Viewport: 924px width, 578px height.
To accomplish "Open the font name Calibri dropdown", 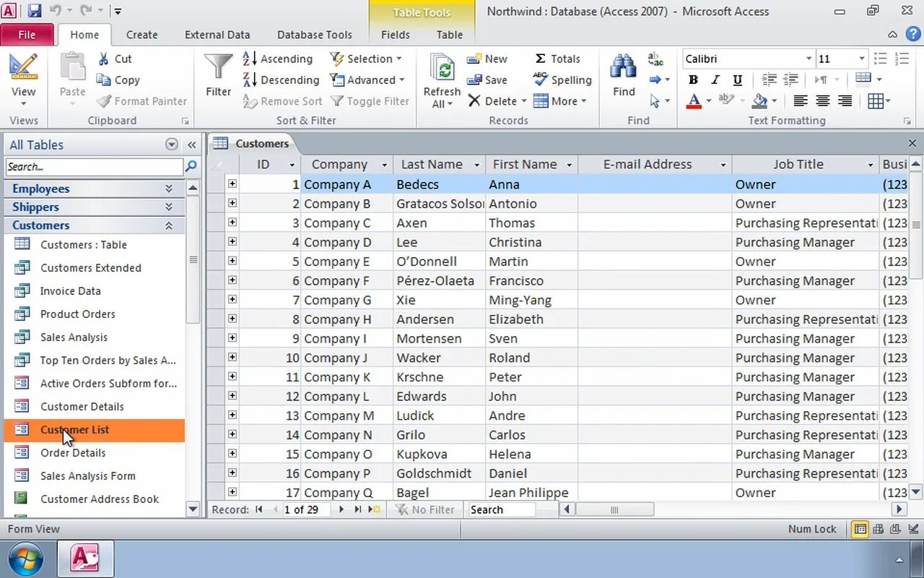I will (x=808, y=59).
